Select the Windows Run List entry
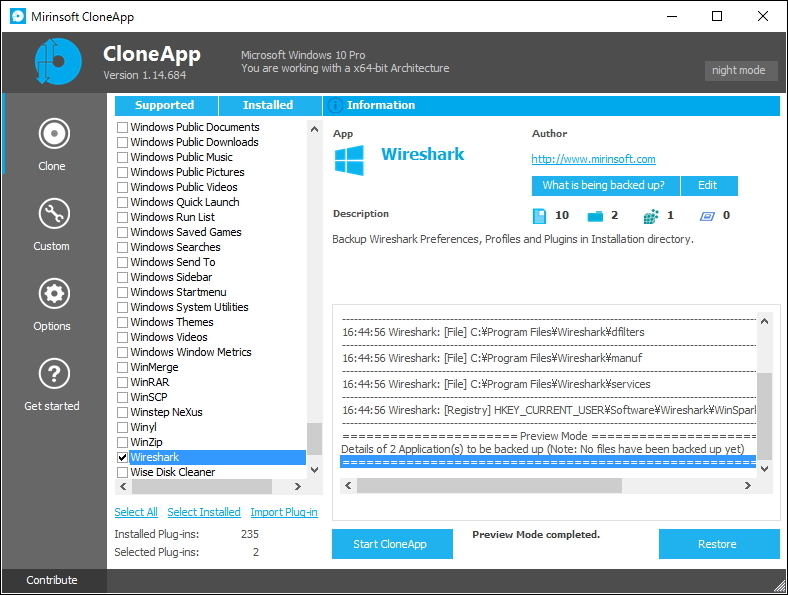Screen dimensions: 788x595 tap(172, 218)
